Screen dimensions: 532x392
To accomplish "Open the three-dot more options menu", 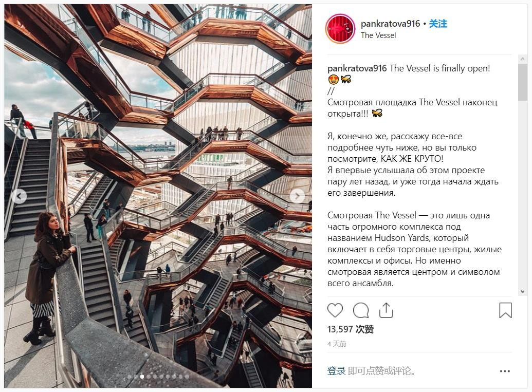I will tap(505, 371).
